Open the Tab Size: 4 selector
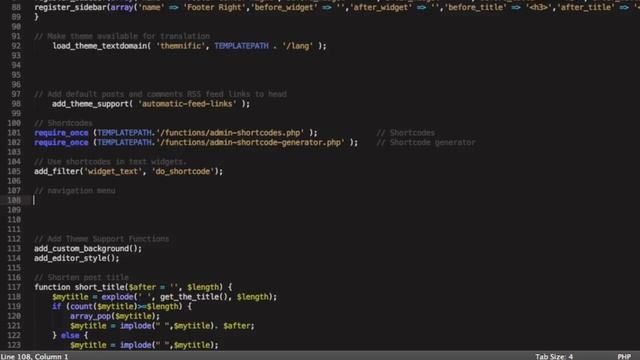The image size is (640, 360). click(554, 356)
